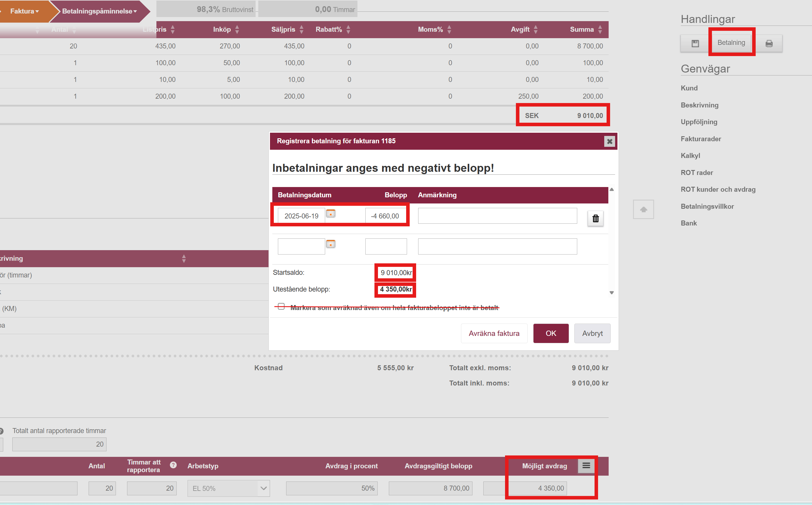The image size is (812, 505).
Task: Click the Avdragsgiltigt belopp 8 700,00 field
Action: pyautogui.click(x=431, y=488)
